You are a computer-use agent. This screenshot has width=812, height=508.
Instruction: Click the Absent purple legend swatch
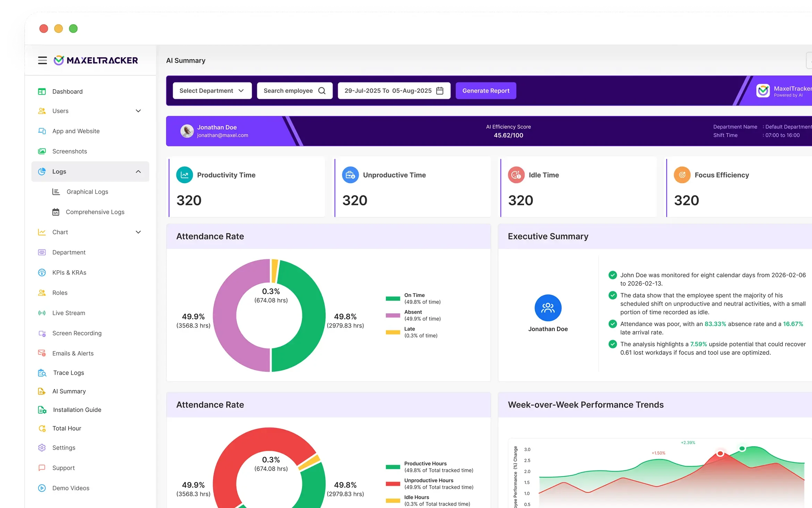pyautogui.click(x=393, y=315)
